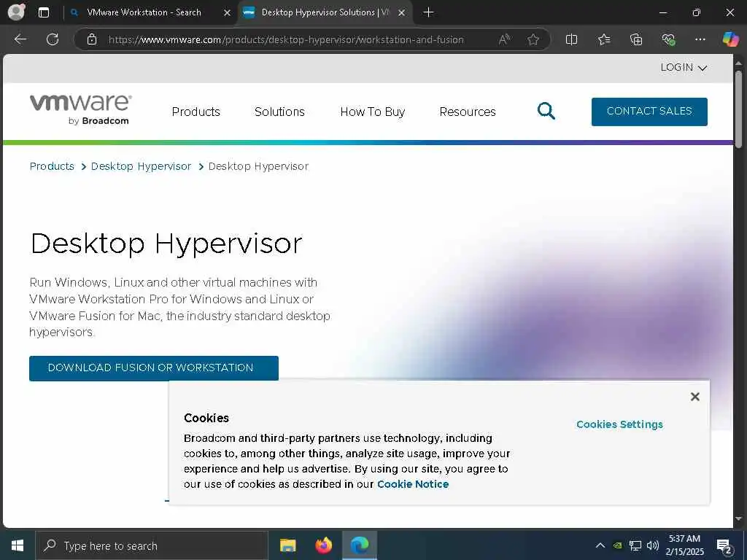Launch File Explorer from the taskbar
The height and width of the screenshot is (560, 747).
[287, 545]
